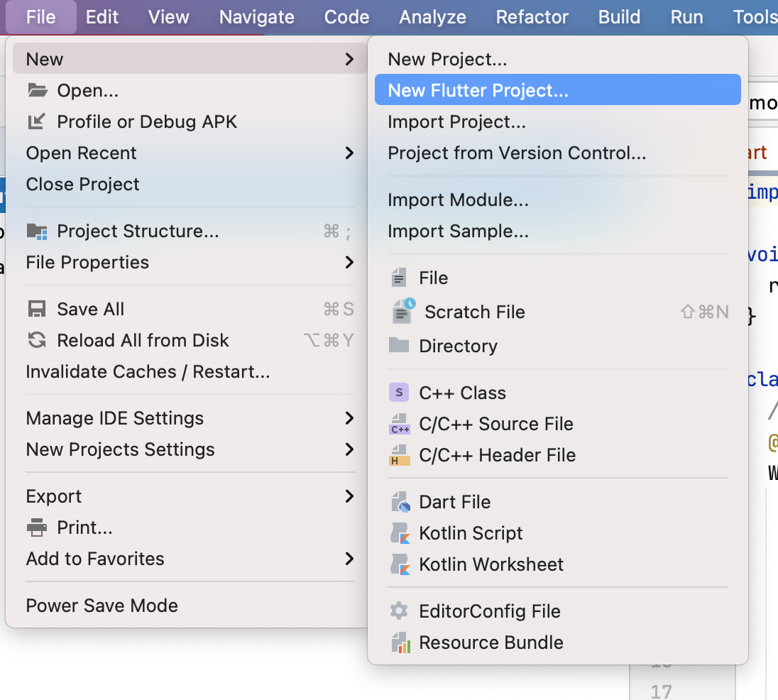
Task: Click the Project Structure... label
Action: [138, 231]
